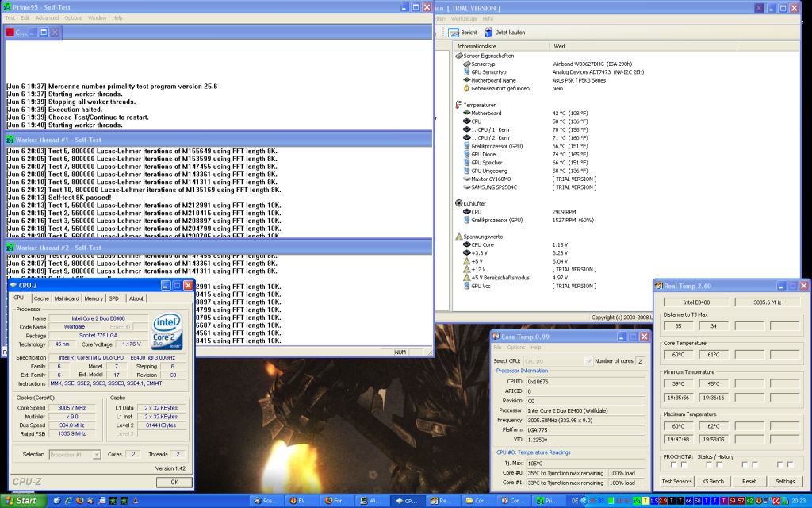Switch to the Cache tab in CPU-Z
This screenshot has height=508, width=812.
click(41, 298)
